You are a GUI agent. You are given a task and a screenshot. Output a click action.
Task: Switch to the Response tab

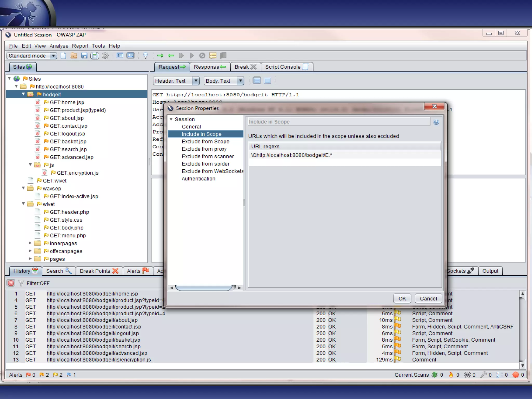click(x=210, y=67)
